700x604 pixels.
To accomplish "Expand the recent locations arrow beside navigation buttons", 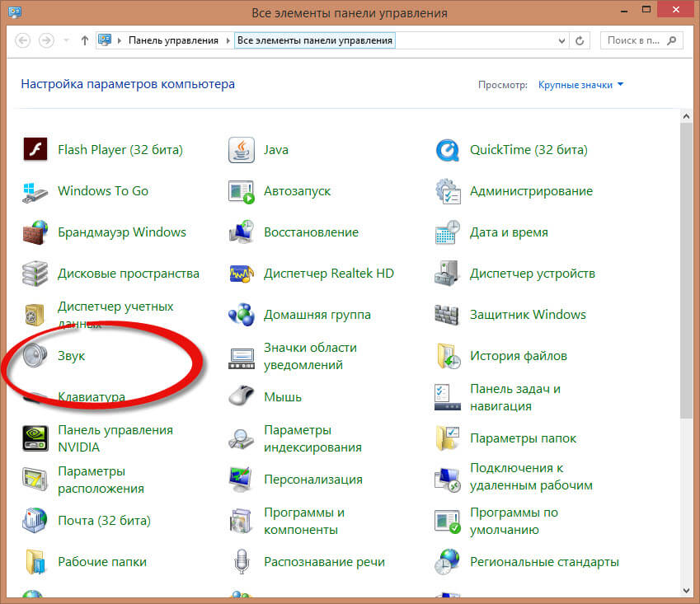I will pyautogui.click(x=65, y=40).
